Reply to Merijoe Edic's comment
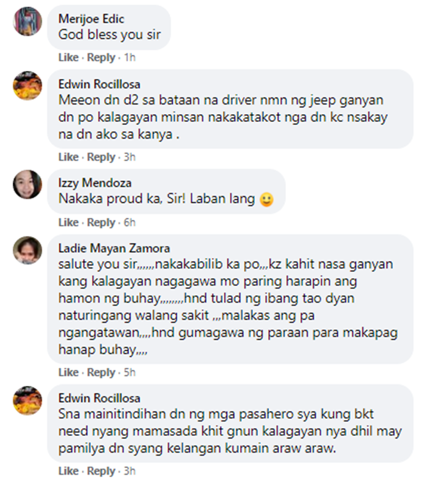The image size is (448, 479). pos(101,57)
